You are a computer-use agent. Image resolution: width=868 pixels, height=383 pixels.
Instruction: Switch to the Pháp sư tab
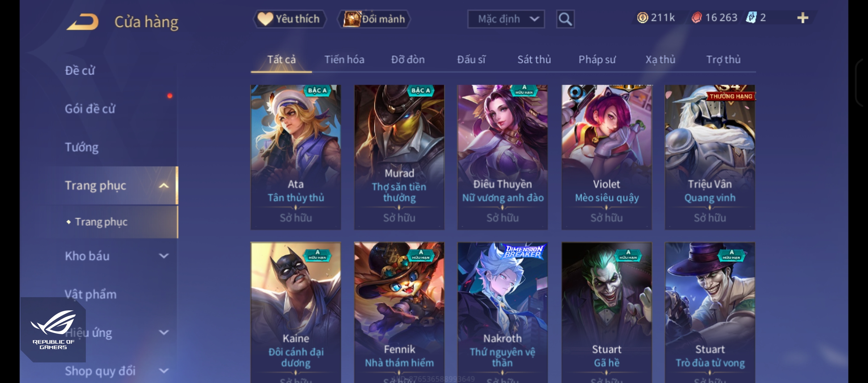(x=597, y=60)
